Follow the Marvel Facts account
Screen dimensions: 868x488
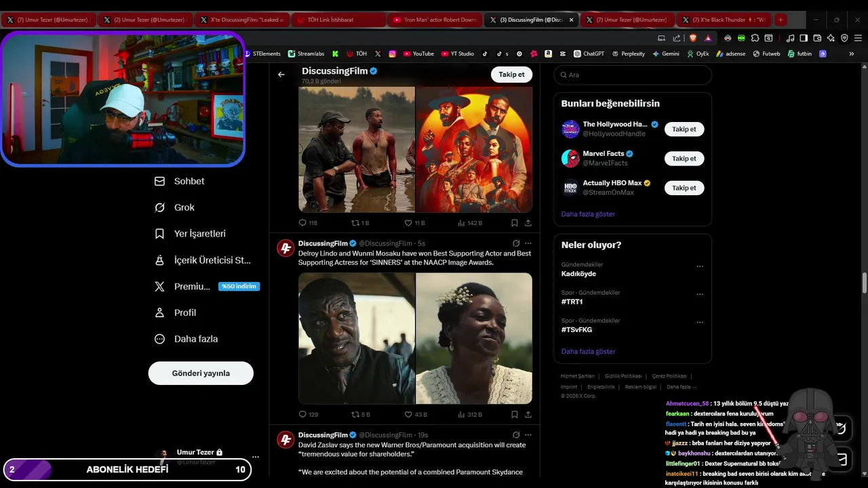click(684, 159)
